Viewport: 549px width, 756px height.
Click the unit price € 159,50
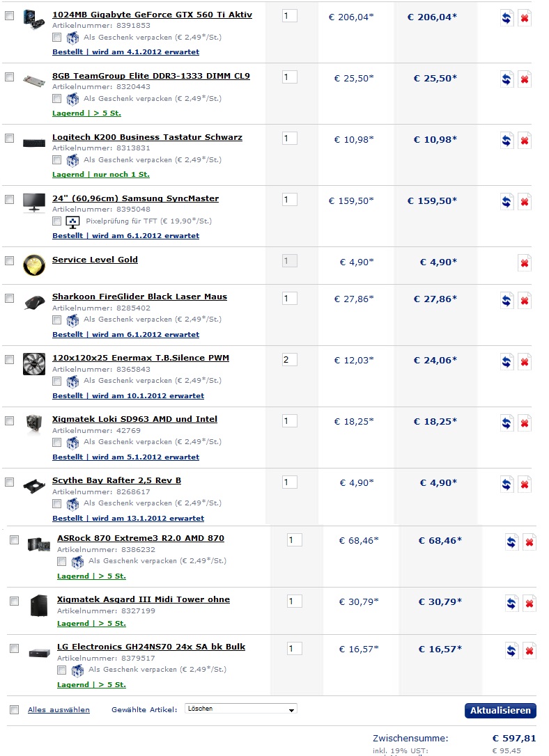351,200
